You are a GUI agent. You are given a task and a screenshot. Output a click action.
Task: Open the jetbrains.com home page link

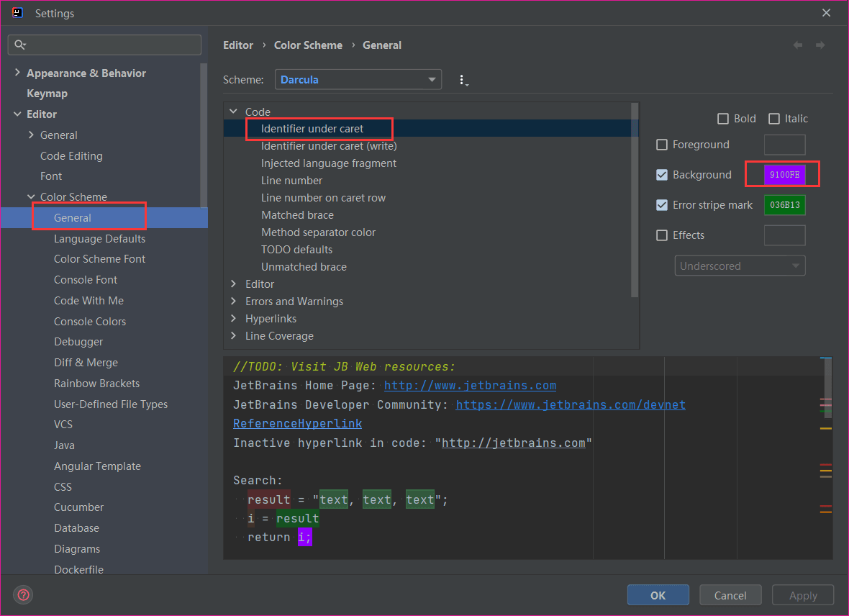470,386
